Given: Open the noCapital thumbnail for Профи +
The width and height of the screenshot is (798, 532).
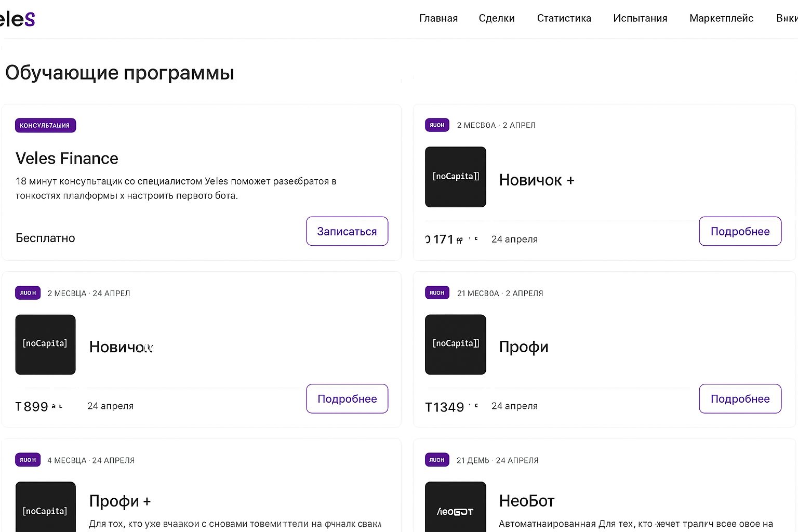Looking at the screenshot, I should pyautogui.click(x=45, y=507).
